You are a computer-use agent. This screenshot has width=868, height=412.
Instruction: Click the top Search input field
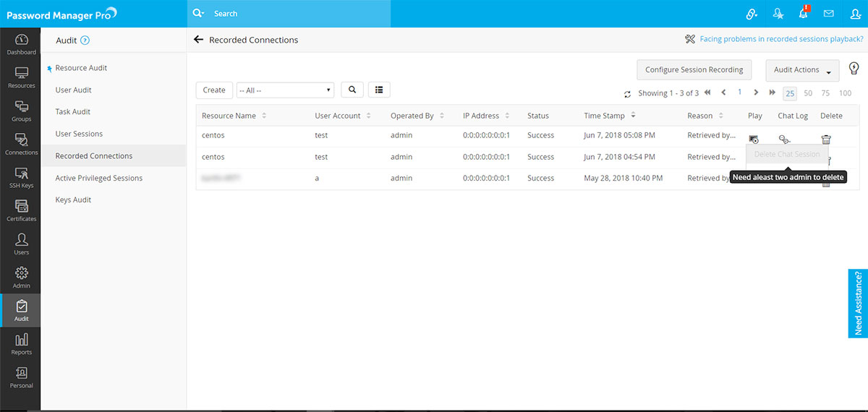(297, 14)
